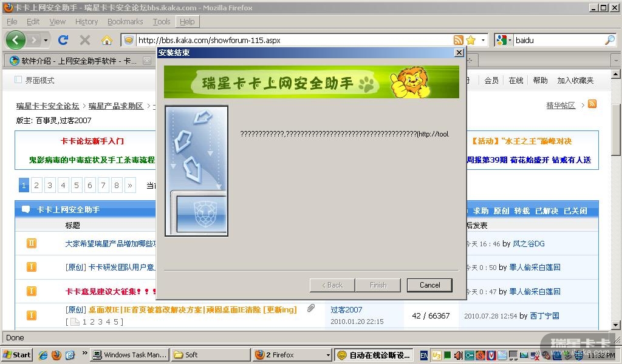
Task: Switch to Windows Task Manager taskbar button
Action: coord(130,355)
